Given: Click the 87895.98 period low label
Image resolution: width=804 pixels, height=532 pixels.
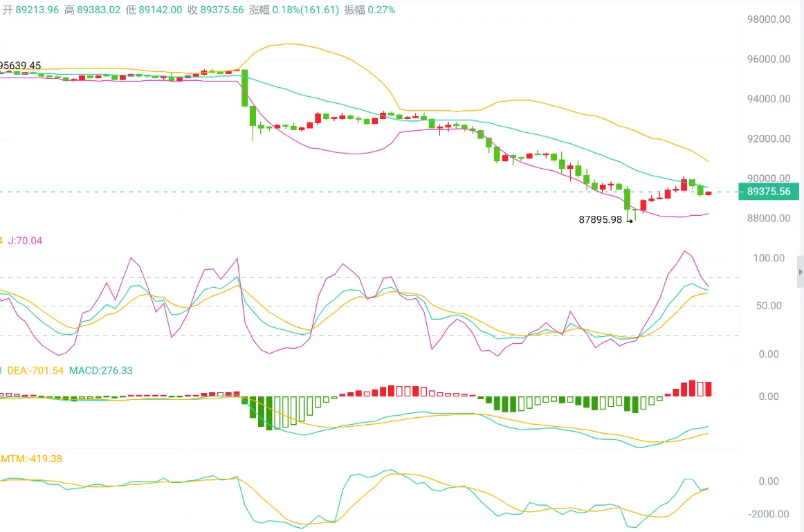Looking at the screenshot, I should (x=601, y=219).
